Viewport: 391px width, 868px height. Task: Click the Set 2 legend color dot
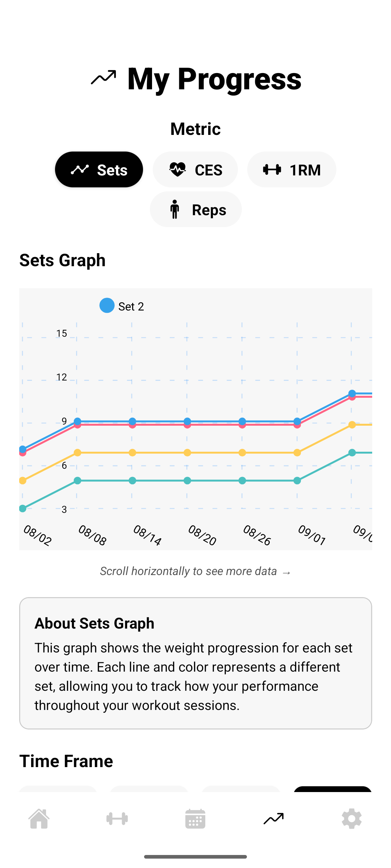tap(107, 306)
